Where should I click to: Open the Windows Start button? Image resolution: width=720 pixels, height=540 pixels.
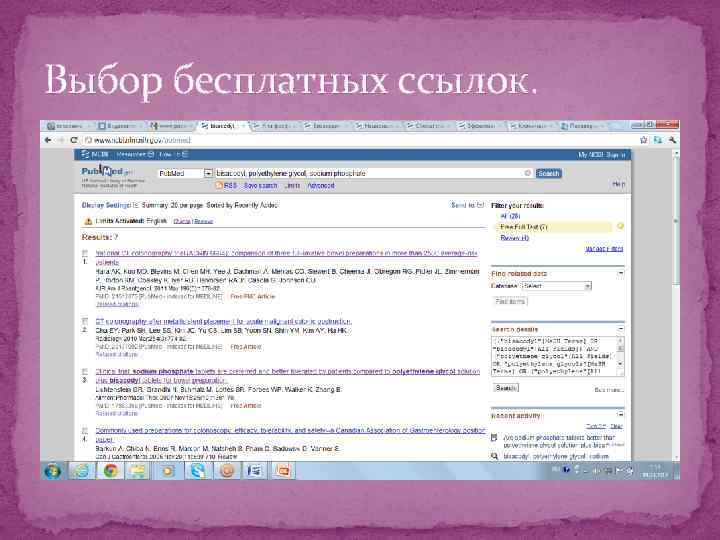tap(53, 471)
